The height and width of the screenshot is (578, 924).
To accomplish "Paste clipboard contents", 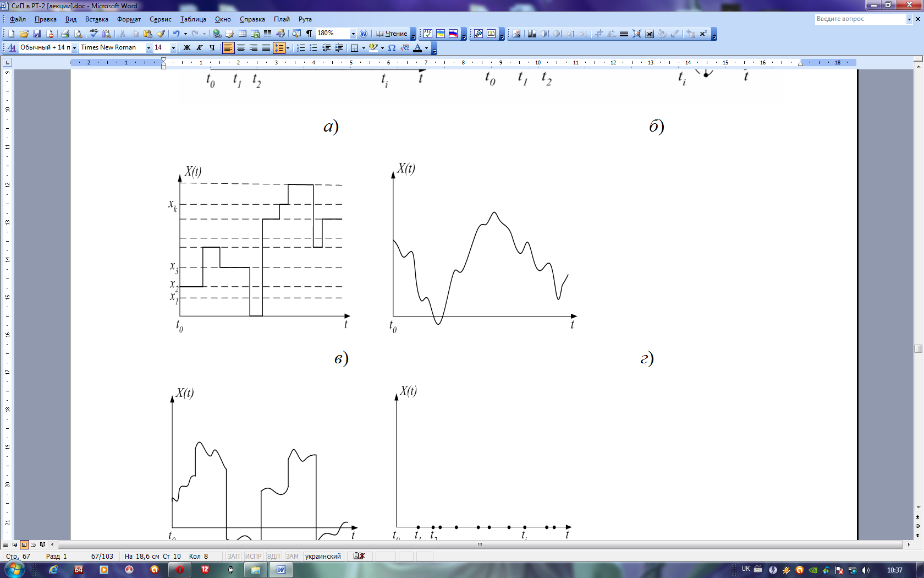I will pyautogui.click(x=148, y=34).
